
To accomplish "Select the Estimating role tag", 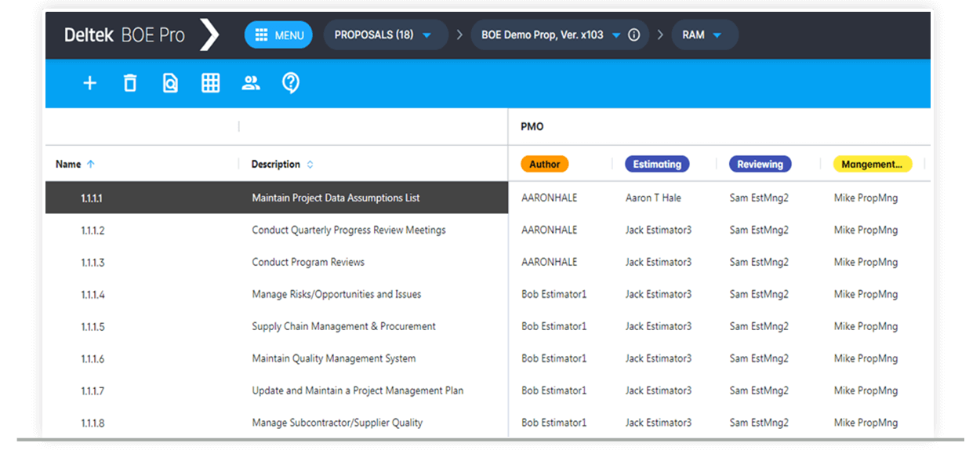I will tap(657, 165).
